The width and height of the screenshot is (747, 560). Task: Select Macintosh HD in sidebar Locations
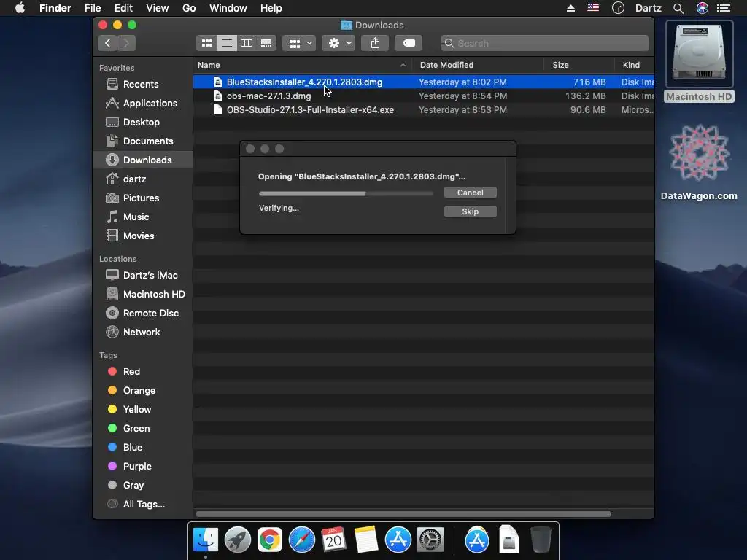pyautogui.click(x=142, y=295)
